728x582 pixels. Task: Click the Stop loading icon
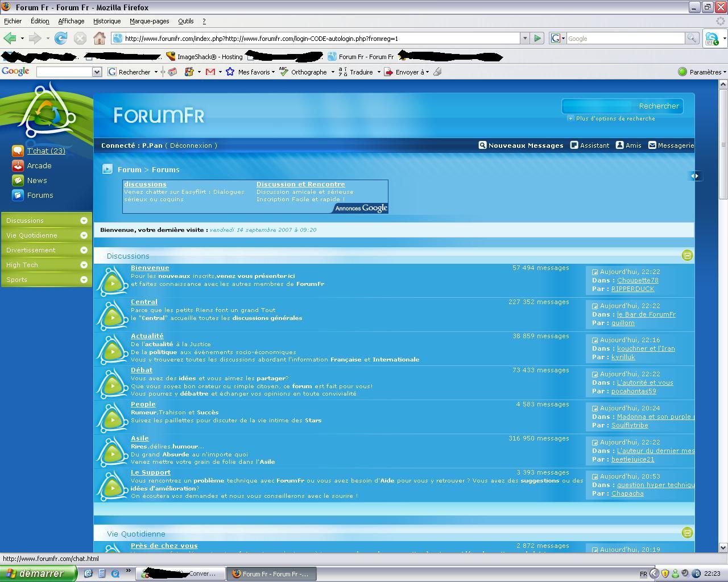tap(80, 38)
